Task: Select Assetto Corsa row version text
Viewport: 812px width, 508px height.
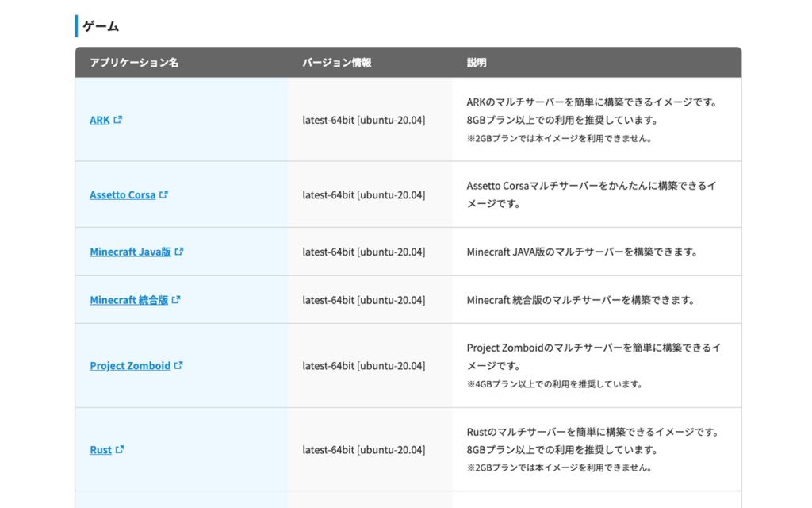Action: point(363,195)
